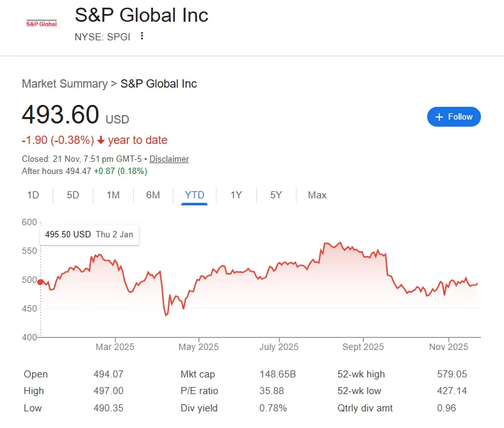Show the 1M chart range
The height and width of the screenshot is (428, 504).
click(x=113, y=195)
